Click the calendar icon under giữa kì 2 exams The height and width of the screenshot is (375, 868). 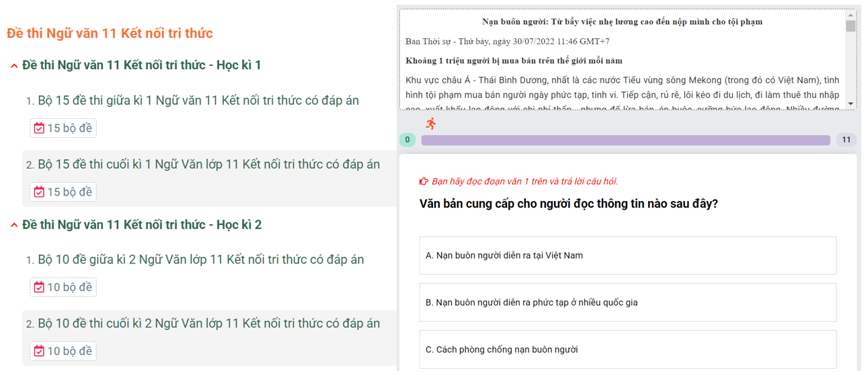(x=39, y=288)
